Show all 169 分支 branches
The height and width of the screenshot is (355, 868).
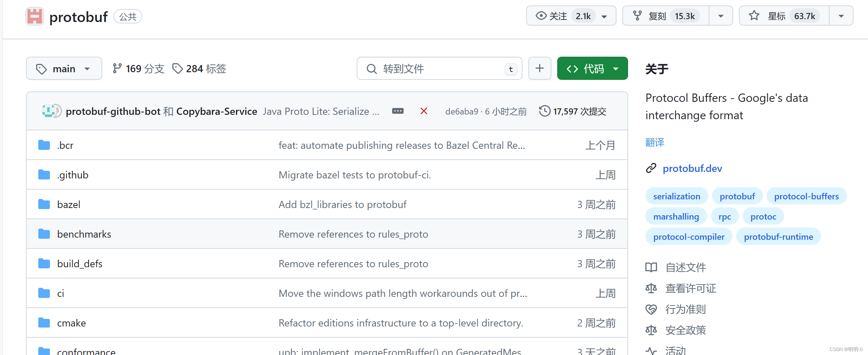pos(138,68)
